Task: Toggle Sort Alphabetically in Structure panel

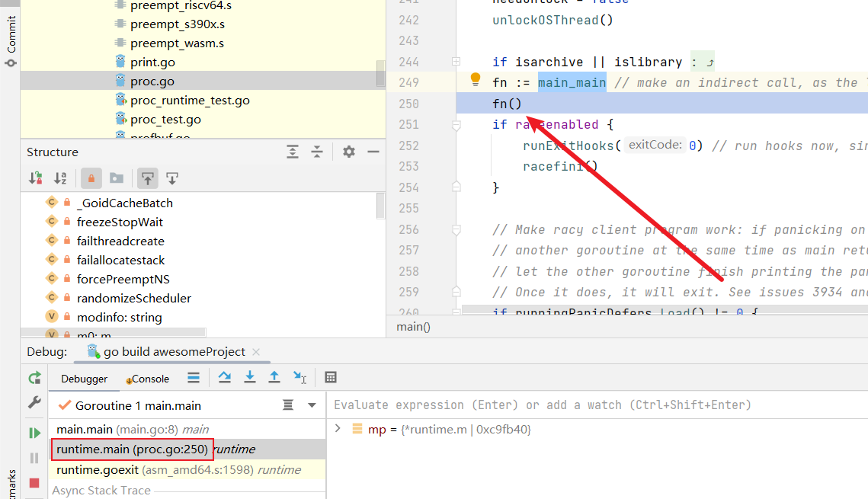Action: (x=60, y=178)
